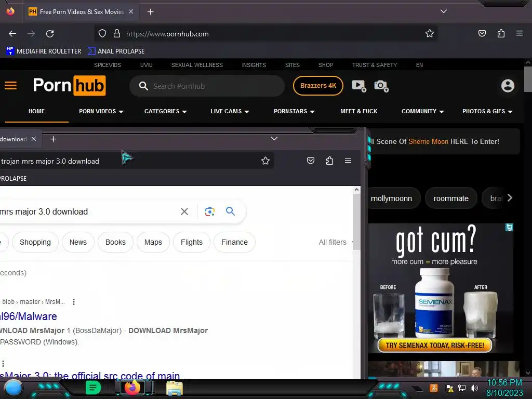Open Extensions in the rear window toolbar

501,33
